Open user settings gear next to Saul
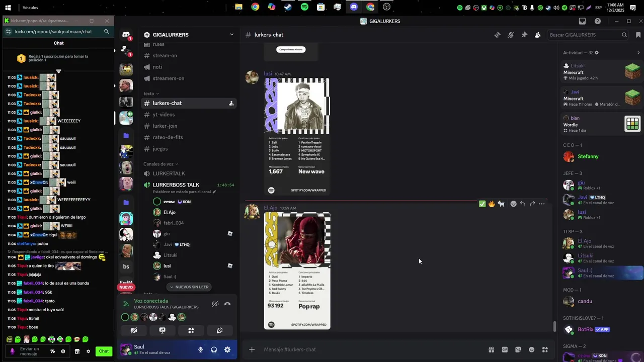 tap(227, 349)
